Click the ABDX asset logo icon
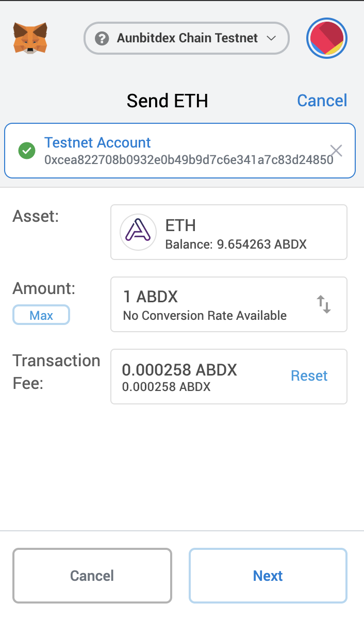364x619 pixels. pyautogui.click(x=138, y=232)
